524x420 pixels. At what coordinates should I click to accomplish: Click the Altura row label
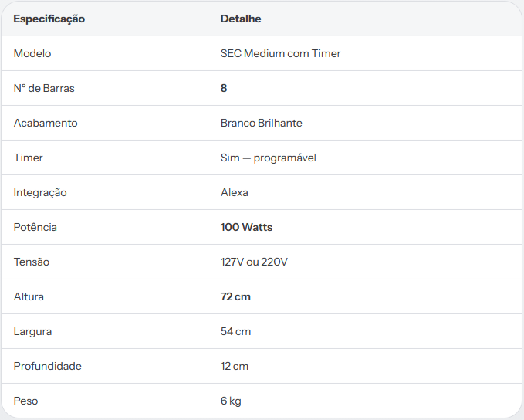point(29,297)
